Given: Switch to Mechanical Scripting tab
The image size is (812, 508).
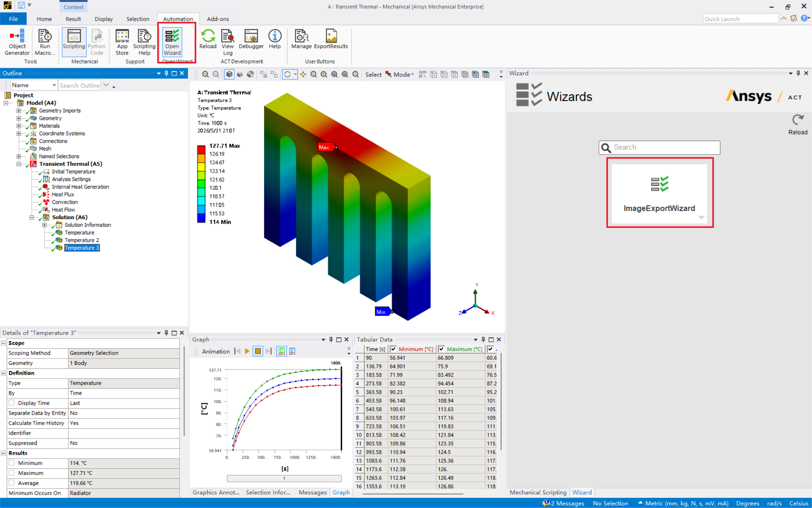Looking at the screenshot, I should coord(538,492).
